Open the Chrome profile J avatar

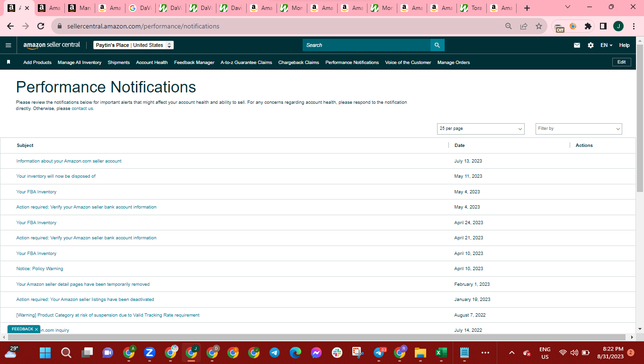618,26
